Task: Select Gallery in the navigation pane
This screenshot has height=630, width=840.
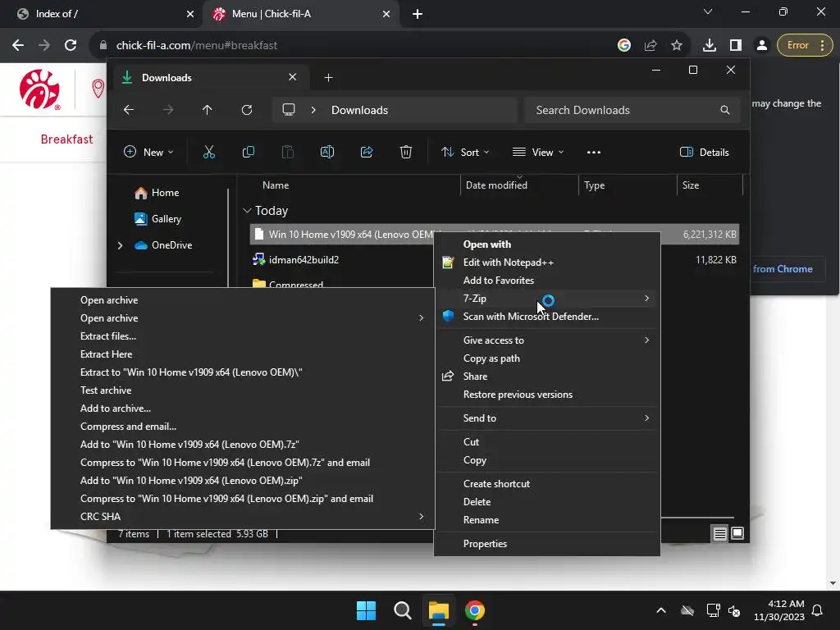Action: [158, 219]
